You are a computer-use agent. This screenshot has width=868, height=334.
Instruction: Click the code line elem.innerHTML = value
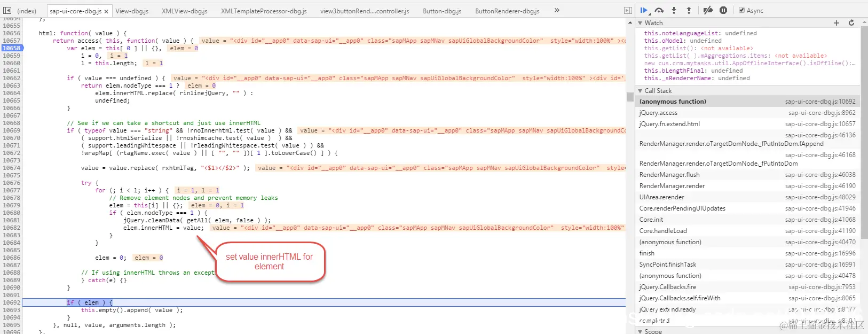[163, 228]
